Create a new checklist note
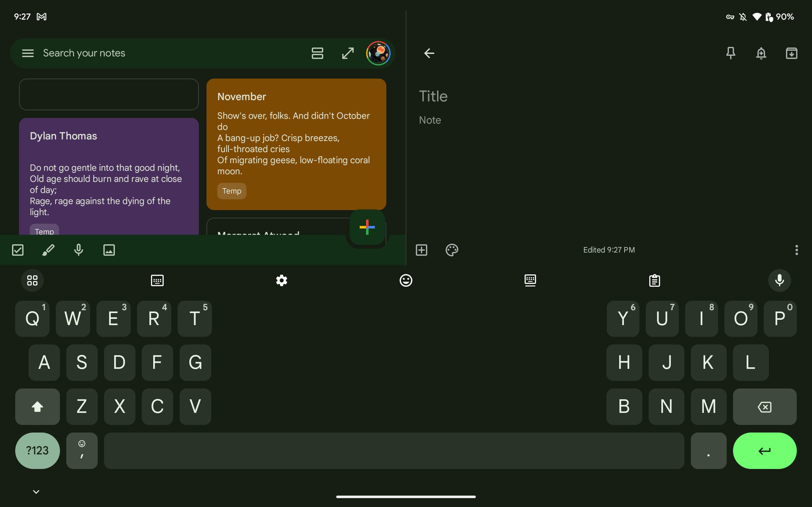 coord(18,250)
